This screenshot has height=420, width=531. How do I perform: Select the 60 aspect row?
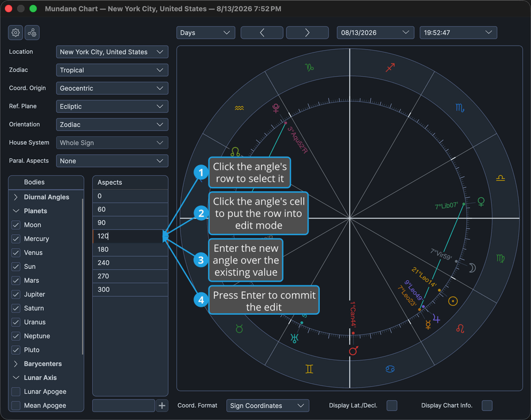[130, 209]
